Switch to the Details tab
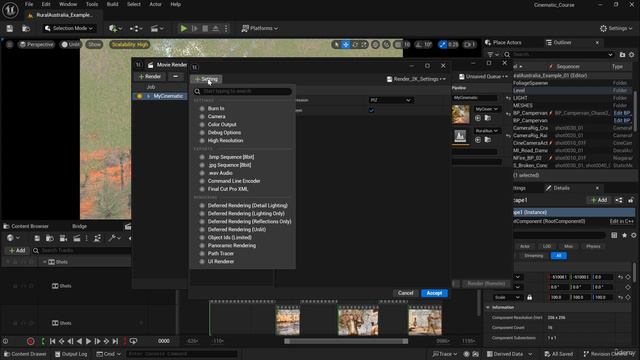Viewport: 640px width, 360px height. [x=561, y=188]
